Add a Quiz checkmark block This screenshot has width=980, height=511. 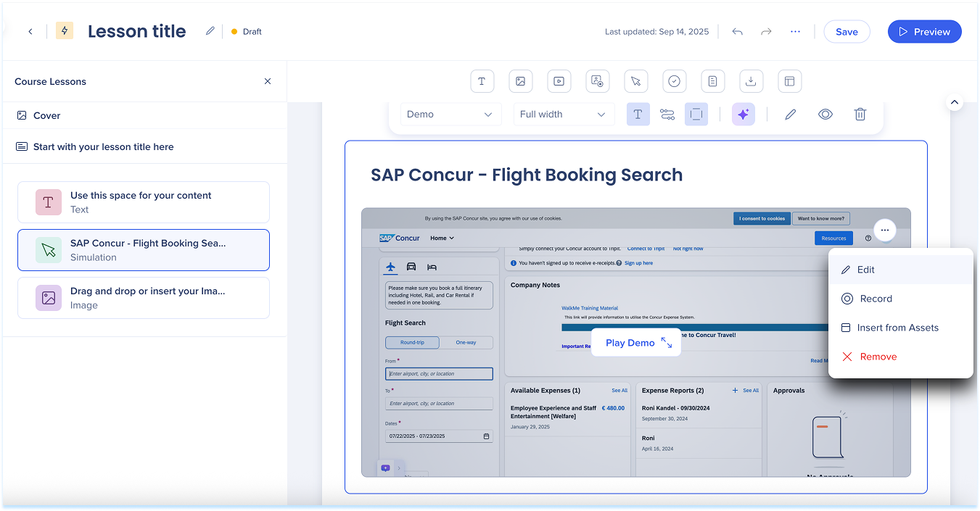pos(674,81)
